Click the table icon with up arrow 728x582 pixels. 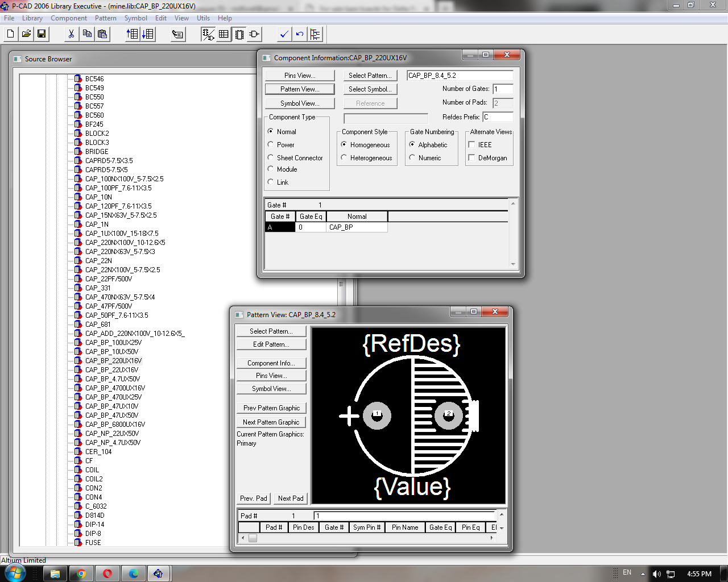[132, 34]
